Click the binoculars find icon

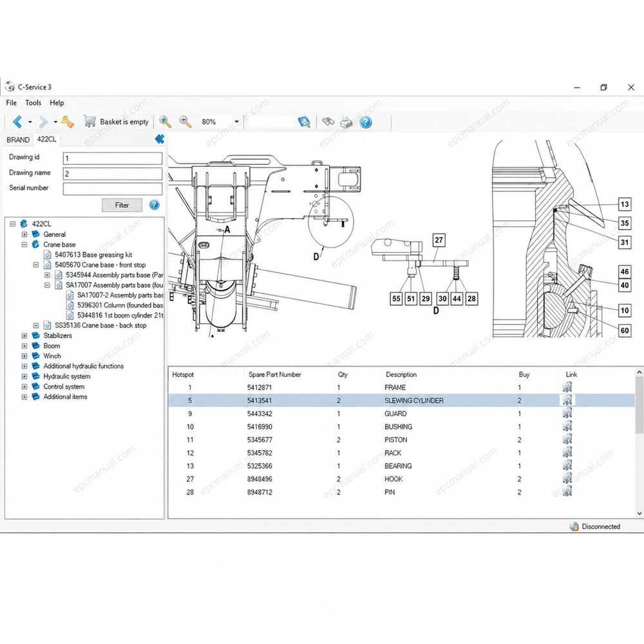[328, 122]
